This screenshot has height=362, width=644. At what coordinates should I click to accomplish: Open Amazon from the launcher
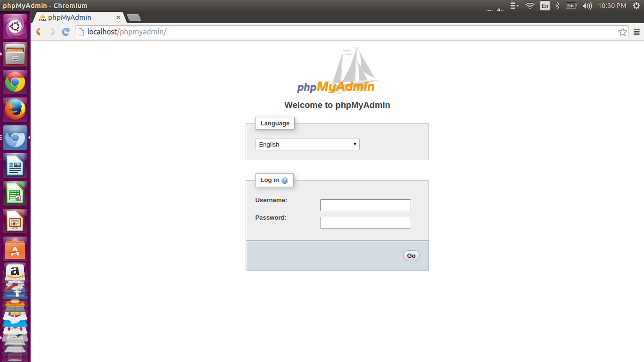pyautogui.click(x=15, y=272)
